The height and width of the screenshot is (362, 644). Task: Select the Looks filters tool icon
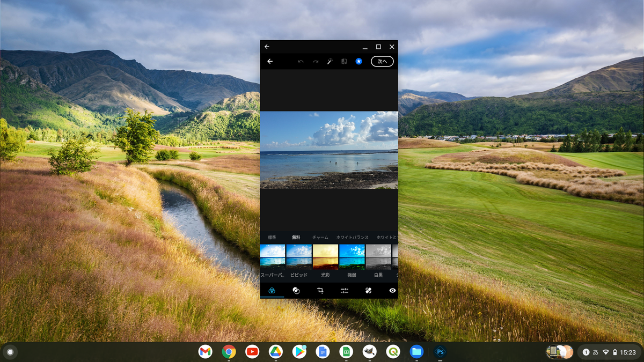[x=272, y=290]
